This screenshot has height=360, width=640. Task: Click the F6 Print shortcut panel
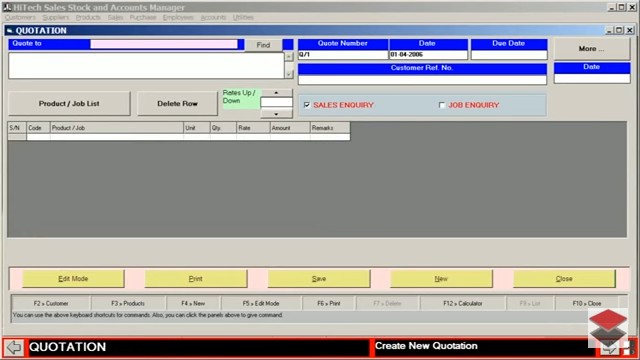(329, 303)
